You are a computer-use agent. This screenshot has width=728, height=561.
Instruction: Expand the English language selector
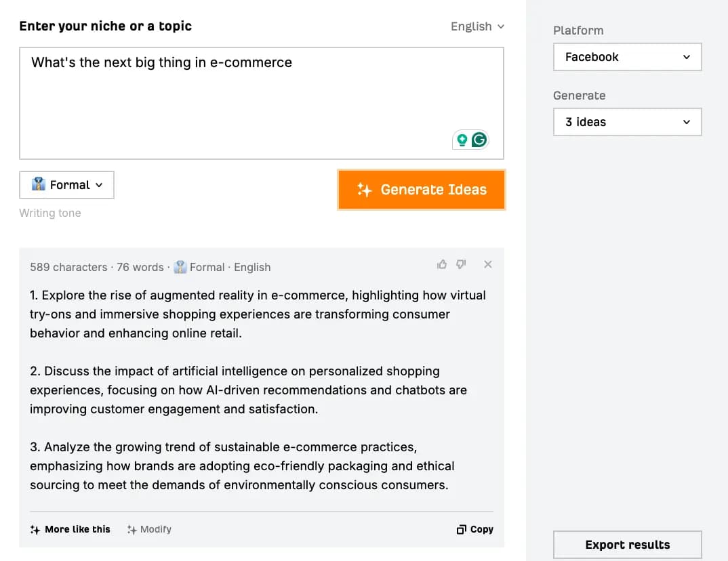477,26
